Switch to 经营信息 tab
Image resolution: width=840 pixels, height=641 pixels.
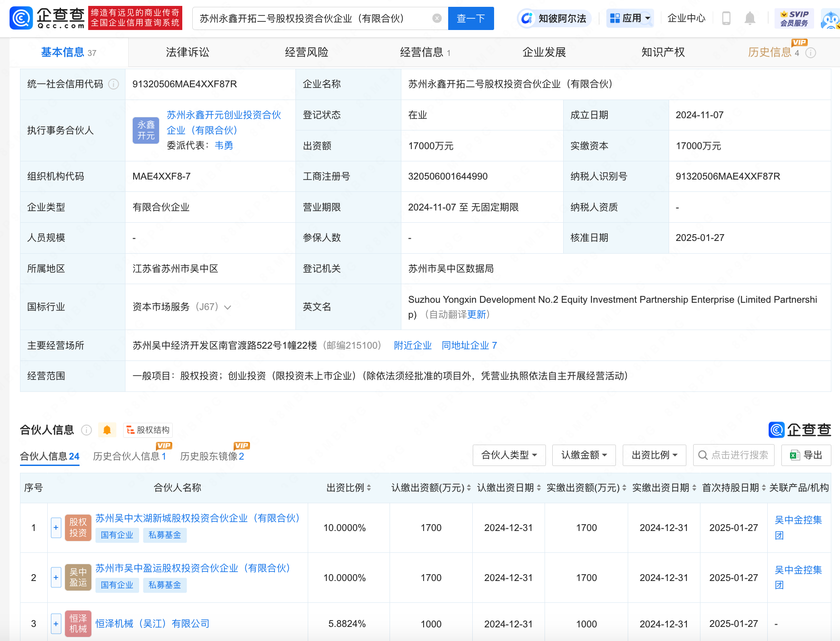pyautogui.click(x=425, y=53)
